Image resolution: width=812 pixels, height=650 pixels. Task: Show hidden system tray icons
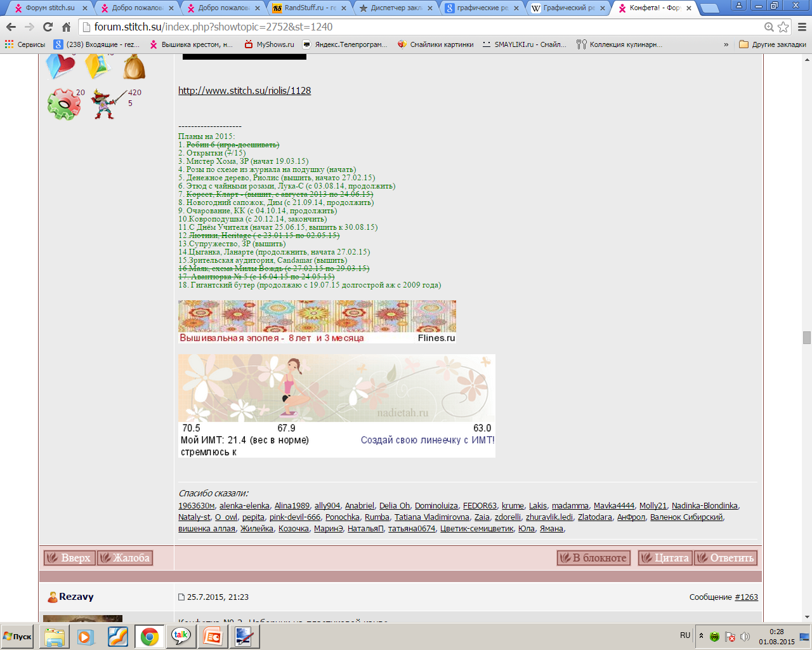pyautogui.click(x=701, y=635)
